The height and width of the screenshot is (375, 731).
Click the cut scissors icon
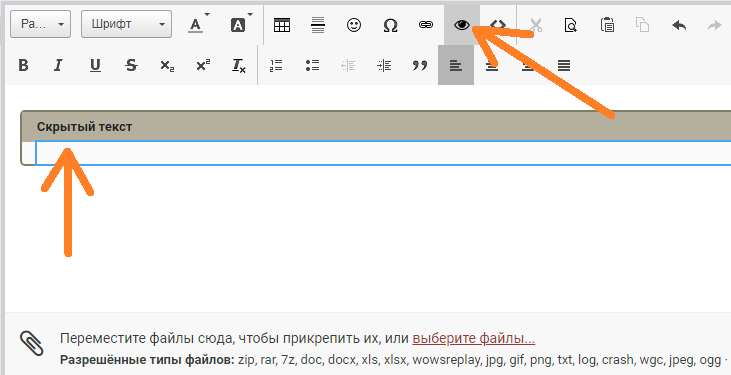click(x=536, y=25)
